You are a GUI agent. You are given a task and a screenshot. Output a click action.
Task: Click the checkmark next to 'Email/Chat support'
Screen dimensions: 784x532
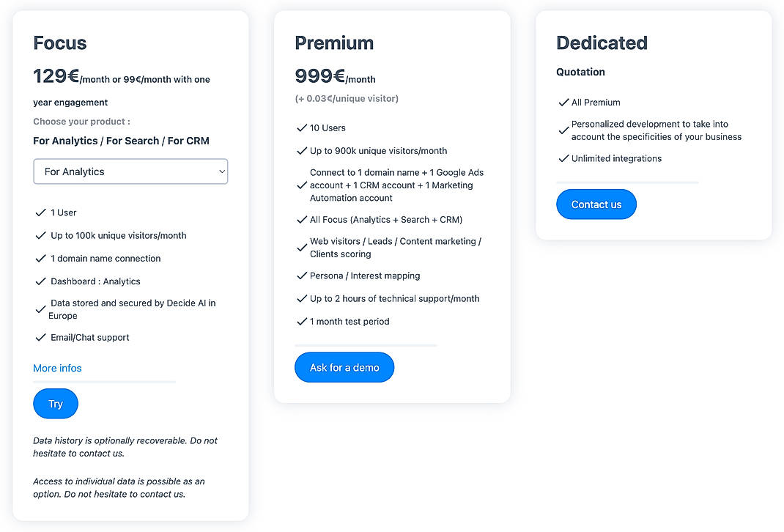tap(41, 337)
